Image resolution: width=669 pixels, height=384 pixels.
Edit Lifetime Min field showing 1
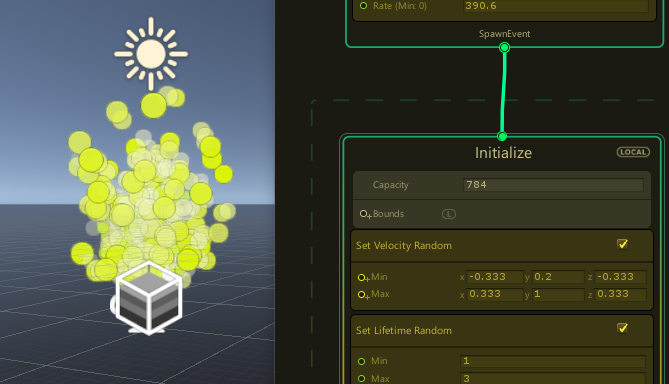pyautogui.click(x=553, y=361)
